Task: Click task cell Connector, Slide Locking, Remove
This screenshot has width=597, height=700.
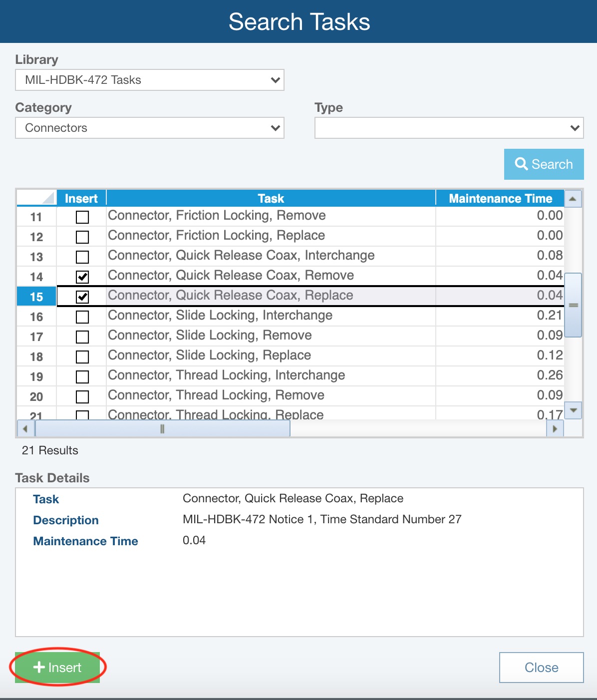Action: pos(271,336)
